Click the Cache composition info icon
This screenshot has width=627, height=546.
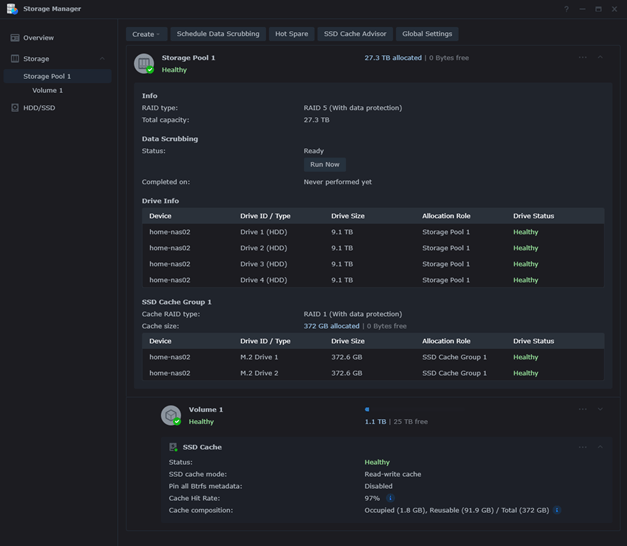tap(557, 510)
